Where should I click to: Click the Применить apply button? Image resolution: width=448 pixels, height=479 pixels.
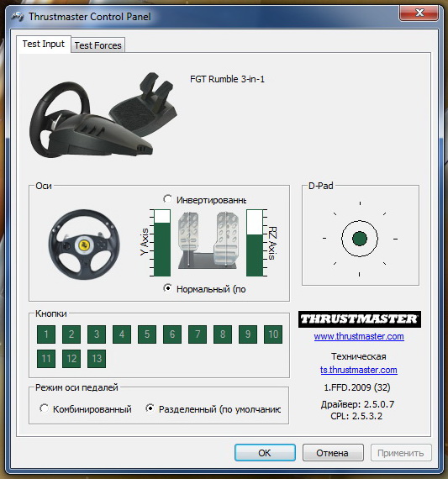(401, 453)
